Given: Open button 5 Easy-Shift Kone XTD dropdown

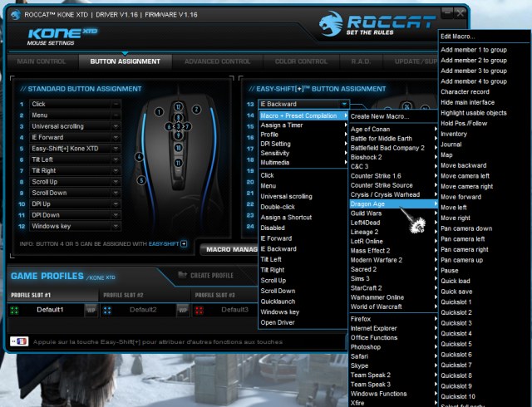Looking at the screenshot, I should coord(116,149).
